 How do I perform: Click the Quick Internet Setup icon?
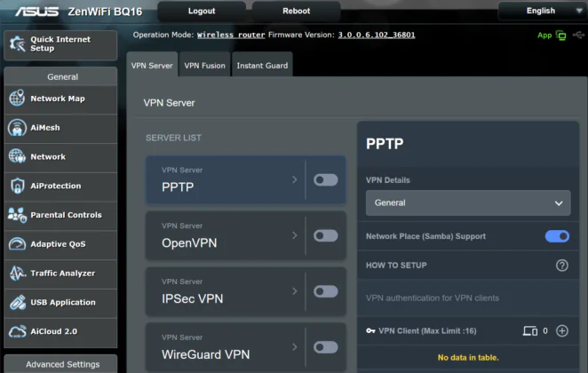point(17,44)
